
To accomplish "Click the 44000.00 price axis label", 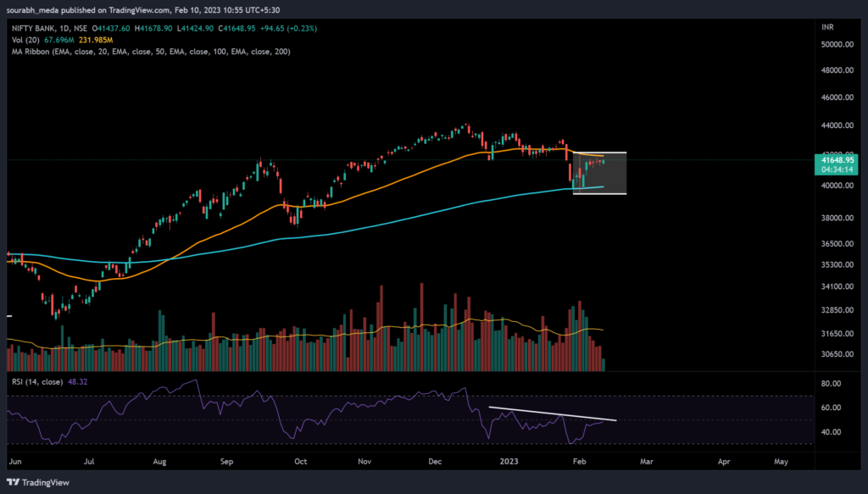I will 837,125.
